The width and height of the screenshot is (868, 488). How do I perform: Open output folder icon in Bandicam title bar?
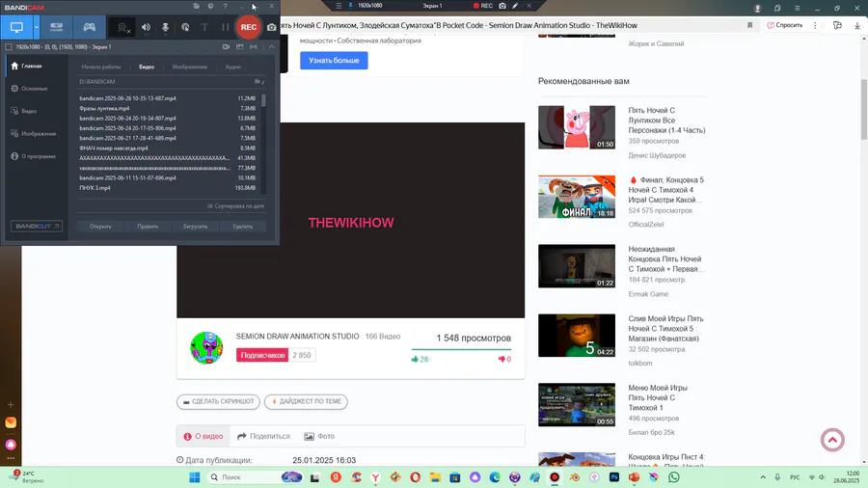point(196,6)
